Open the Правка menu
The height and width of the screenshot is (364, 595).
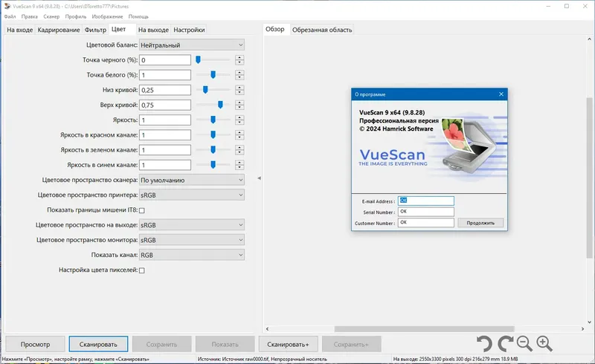tap(30, 16)
